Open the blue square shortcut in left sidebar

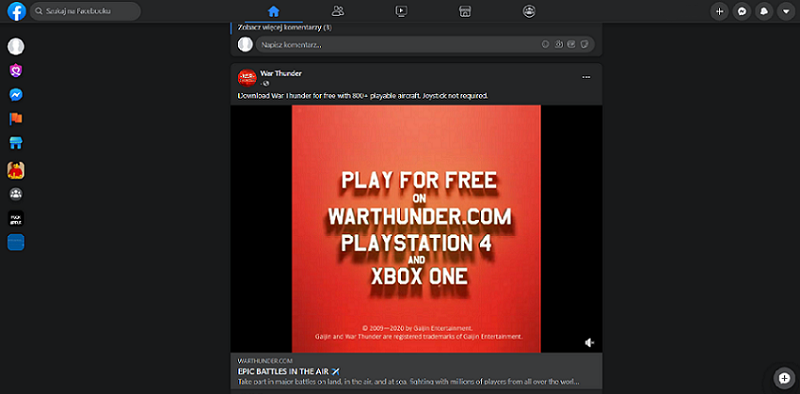(16, 242)
